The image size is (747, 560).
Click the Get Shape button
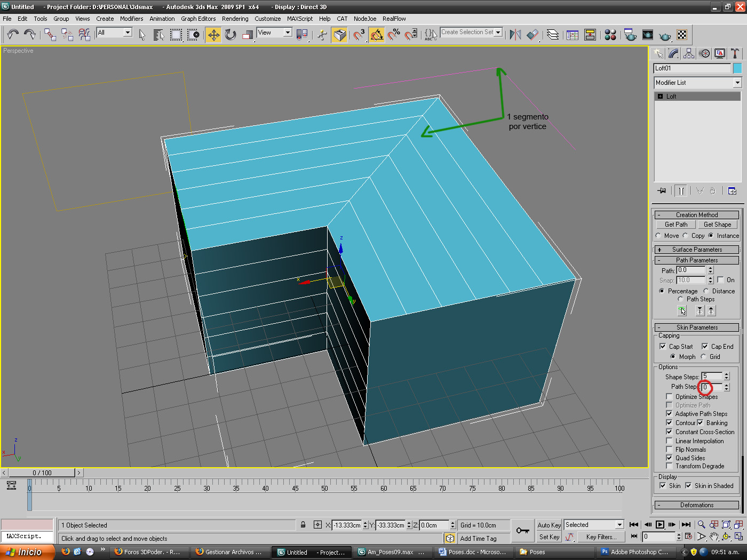point(717,225)
